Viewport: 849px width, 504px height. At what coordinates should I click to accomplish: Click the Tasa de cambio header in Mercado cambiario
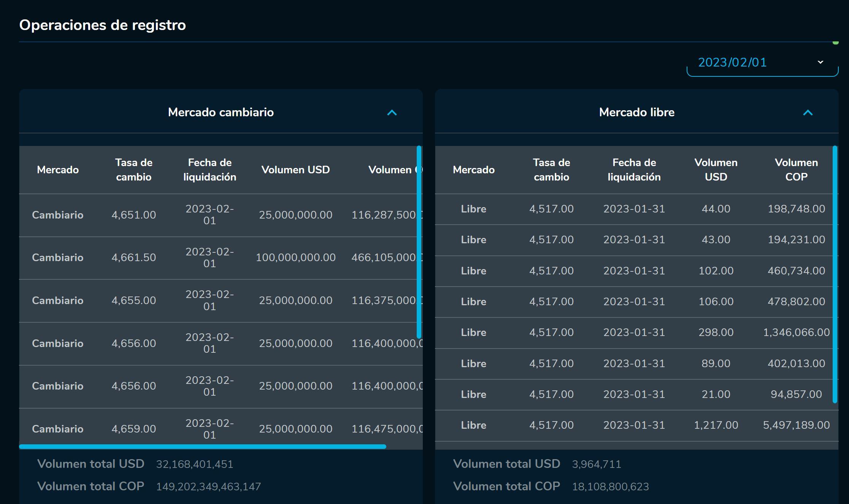134,170
